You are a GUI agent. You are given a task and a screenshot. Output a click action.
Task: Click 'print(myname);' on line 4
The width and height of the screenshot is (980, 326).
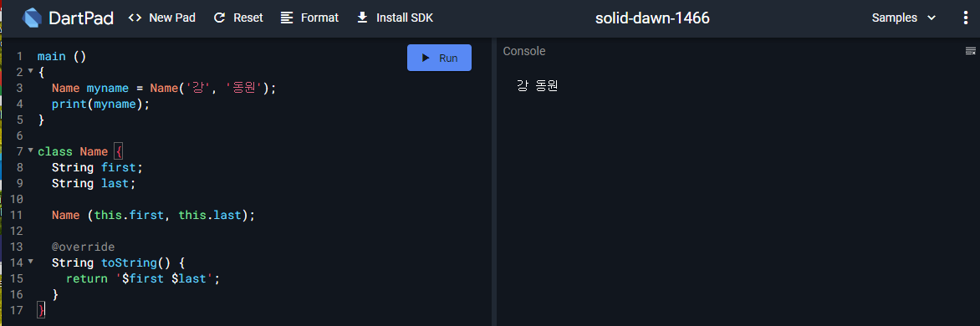tap(100, 104)
